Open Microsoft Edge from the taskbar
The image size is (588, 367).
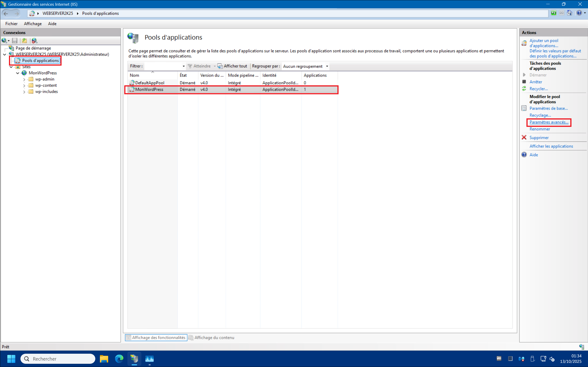(119, 359)
